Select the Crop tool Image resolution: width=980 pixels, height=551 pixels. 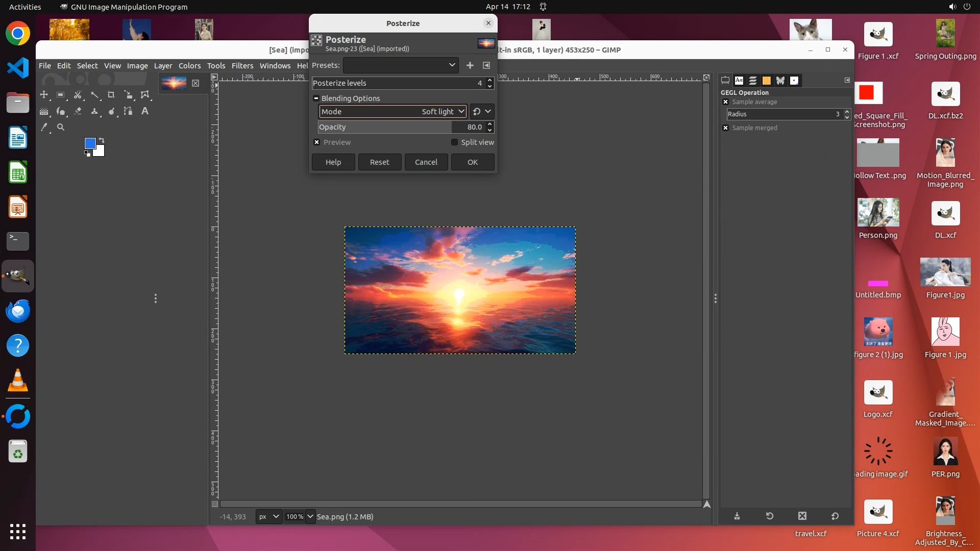111,95
